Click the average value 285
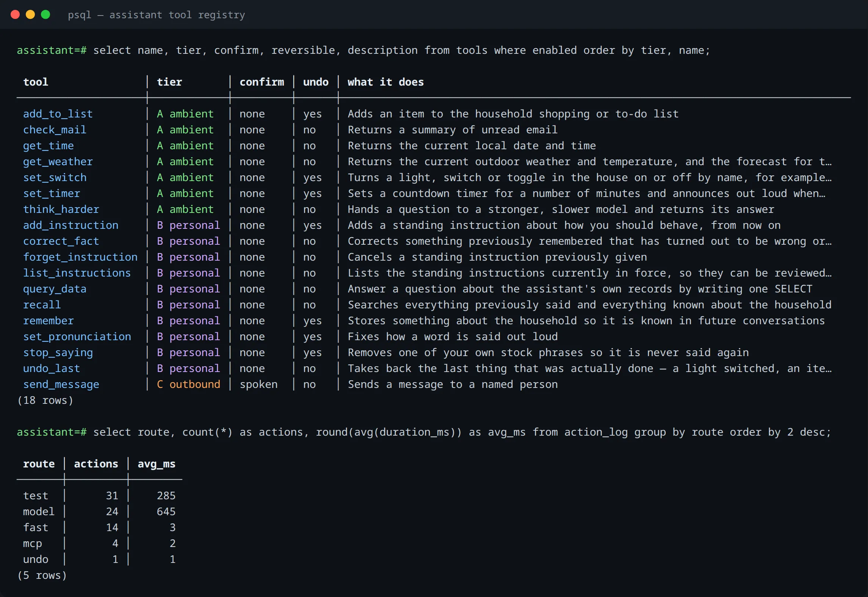This screenshot has width=868, height=597. 166,496
